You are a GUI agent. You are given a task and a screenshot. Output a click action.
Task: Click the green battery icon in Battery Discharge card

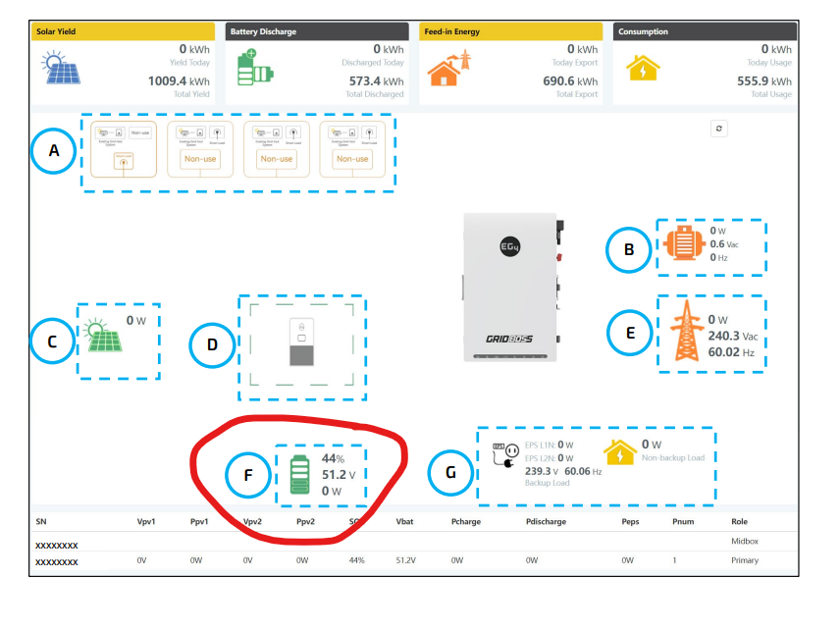(x=256, y=71)
